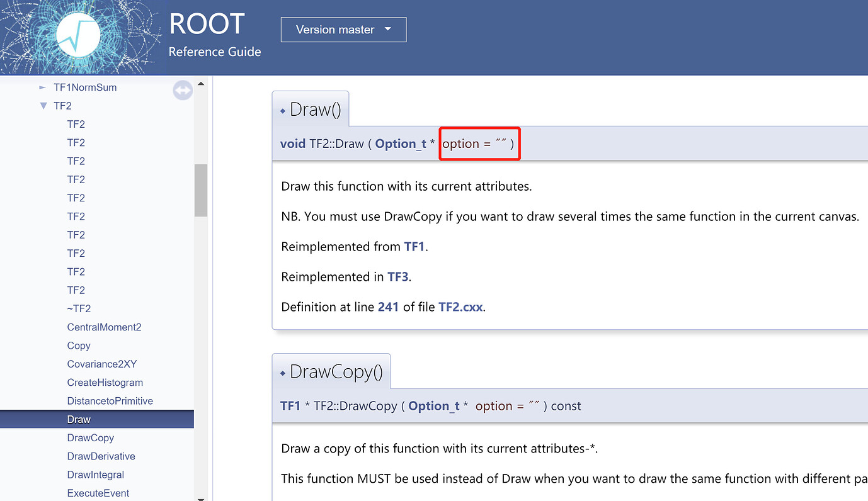Open the Version master dropdown

click(x=343, y=30)
